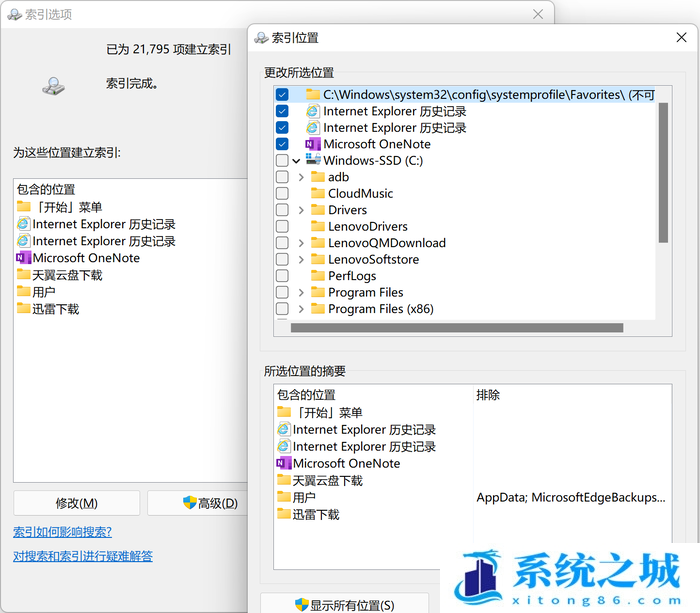Click the 修改(M) button

(77, 504)
